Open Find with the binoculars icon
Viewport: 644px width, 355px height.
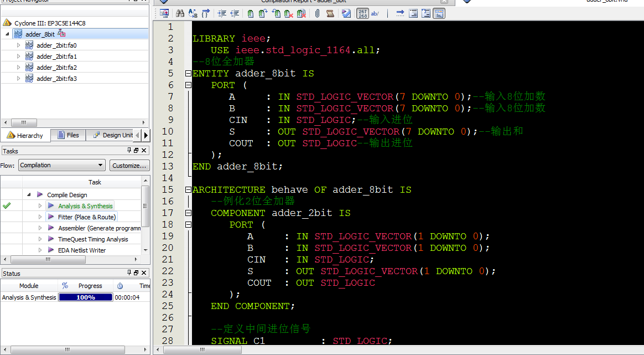click(180, 14)
